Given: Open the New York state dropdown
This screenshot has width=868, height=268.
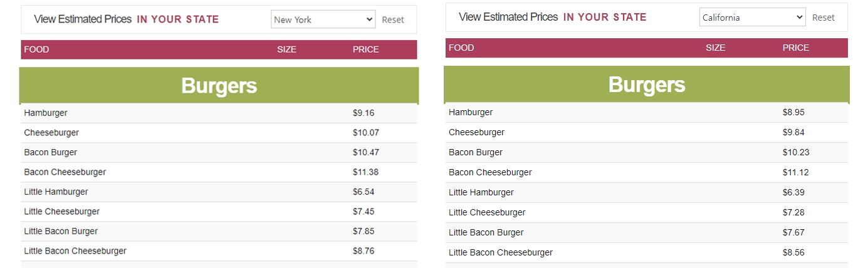Looking at the screenshot, I should (x=323, y=19).
